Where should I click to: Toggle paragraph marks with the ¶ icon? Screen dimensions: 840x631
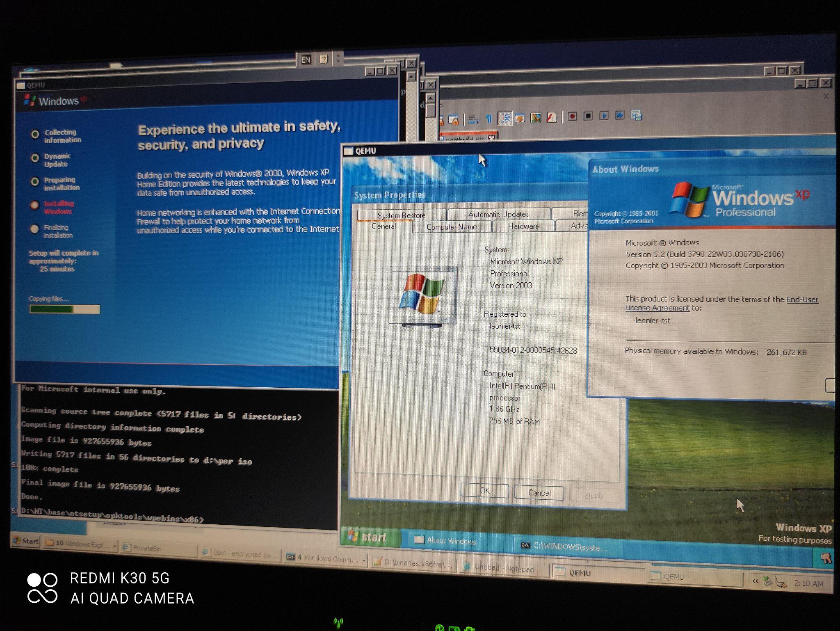489,117
